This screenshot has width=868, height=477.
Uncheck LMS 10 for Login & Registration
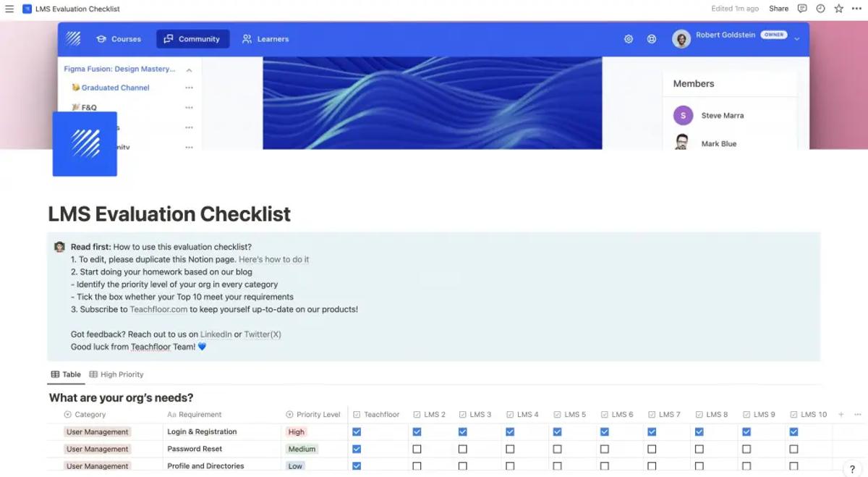coord(793,432)
